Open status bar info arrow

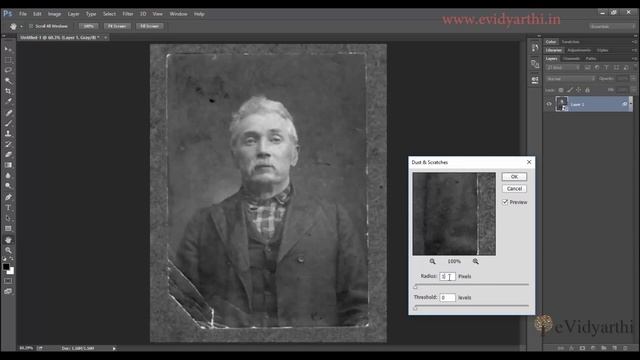(x=114, y=348)
